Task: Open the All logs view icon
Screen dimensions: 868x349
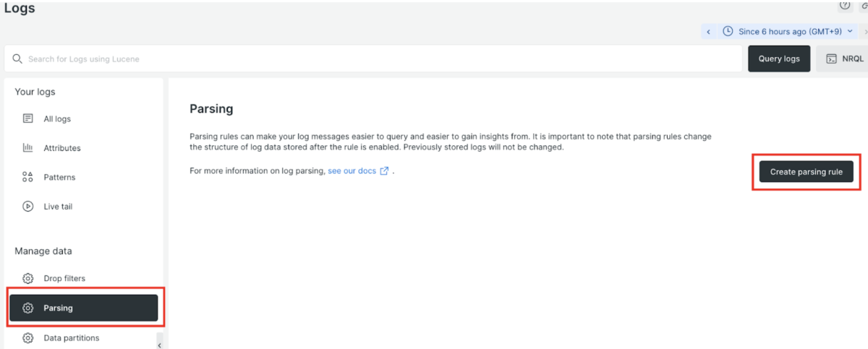Action: click(28, 119)
